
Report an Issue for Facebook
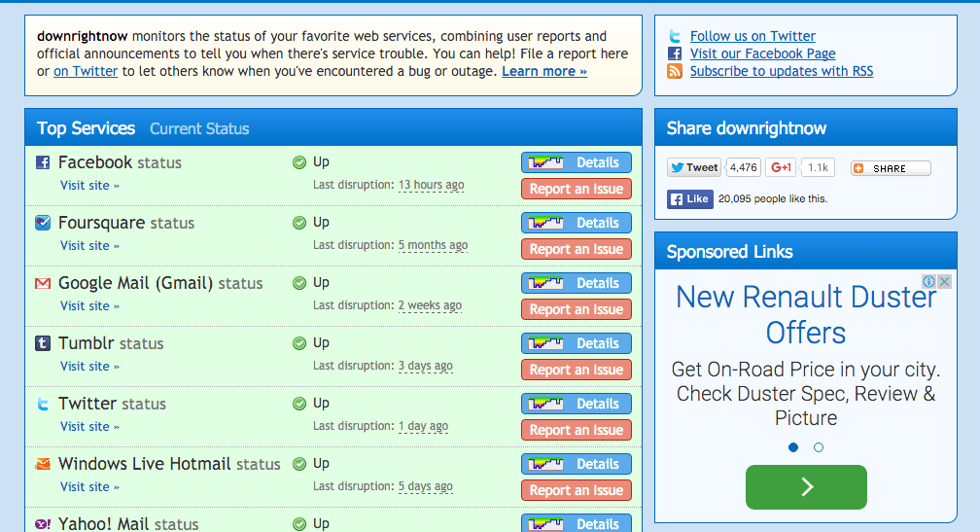[x=577, y=189]
